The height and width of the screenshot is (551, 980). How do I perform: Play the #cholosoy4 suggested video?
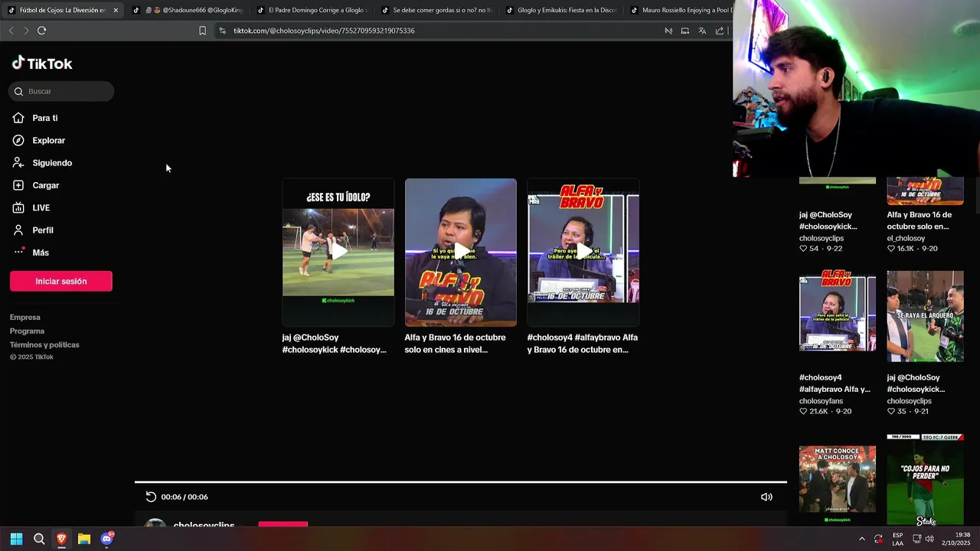pyautogui.click(x=583, y=253)
